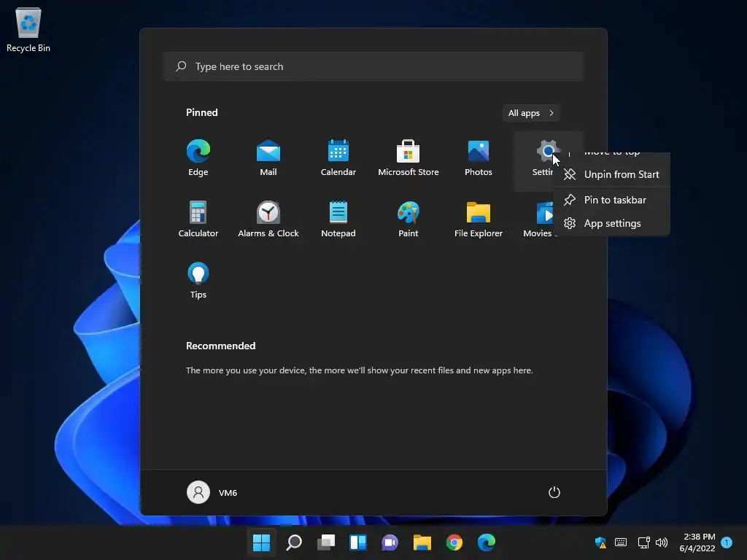
Task: Expand the All apps list
Action: (531, 113)
